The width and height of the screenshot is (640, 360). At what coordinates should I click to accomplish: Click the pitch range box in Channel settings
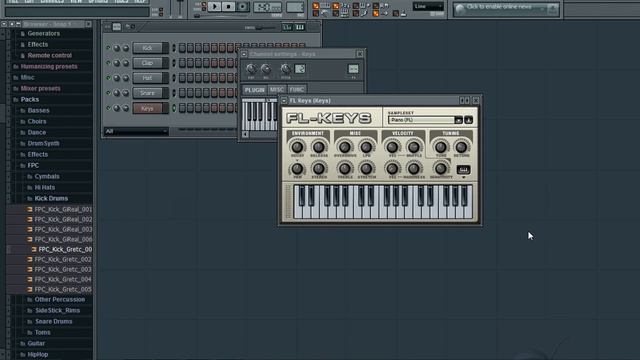click(300, 69)
